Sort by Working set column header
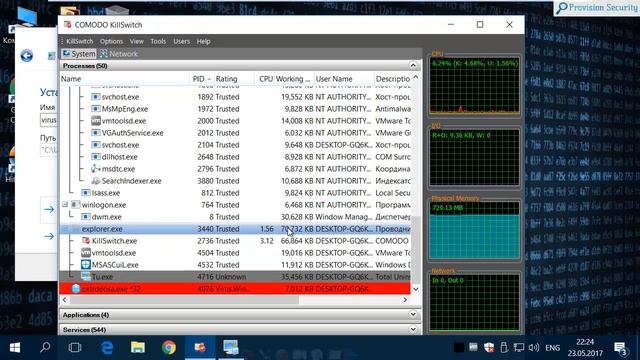 click(293, 79)
